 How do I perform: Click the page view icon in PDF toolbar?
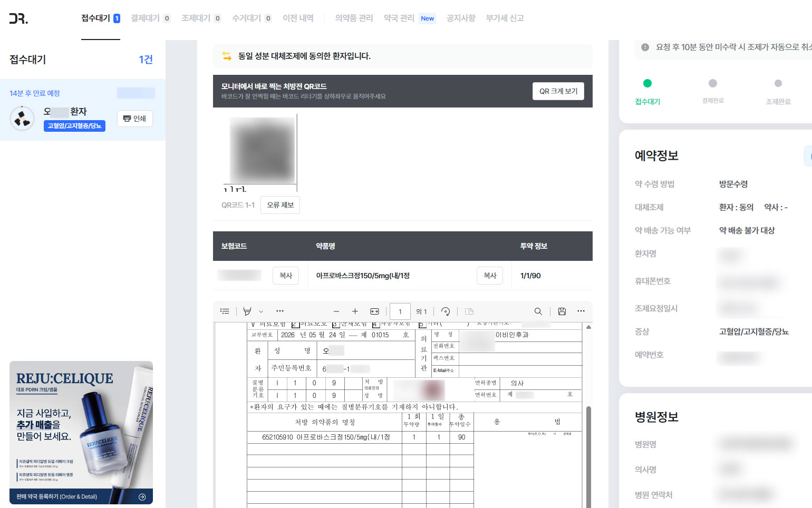(x=469, y=311)
